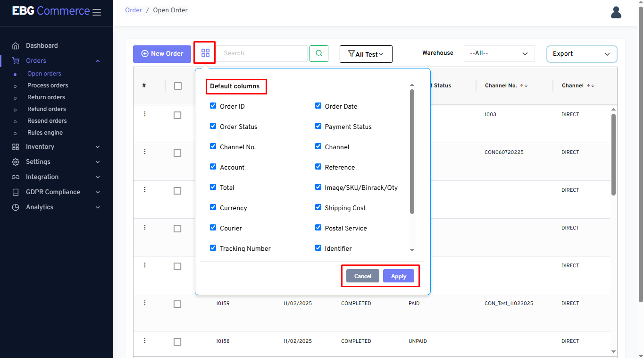
Task: Click the column list scrollbar down arrow
Action: (412, 250)
